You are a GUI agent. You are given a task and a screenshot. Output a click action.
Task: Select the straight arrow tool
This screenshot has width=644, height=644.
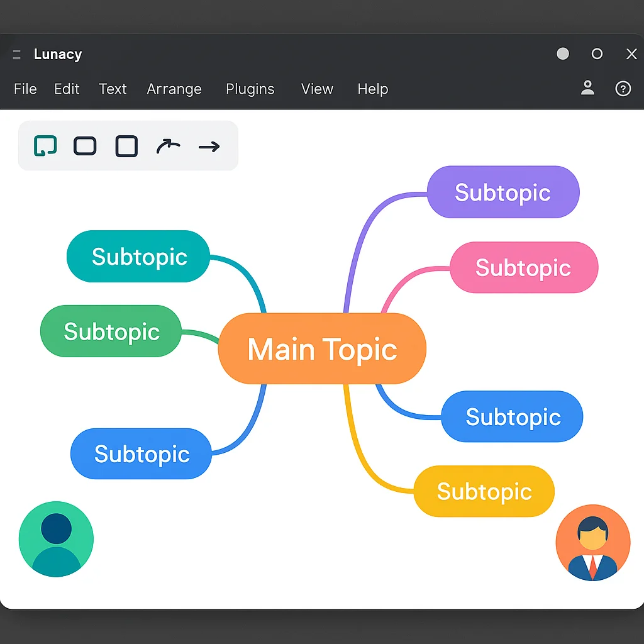click(209, 147)
